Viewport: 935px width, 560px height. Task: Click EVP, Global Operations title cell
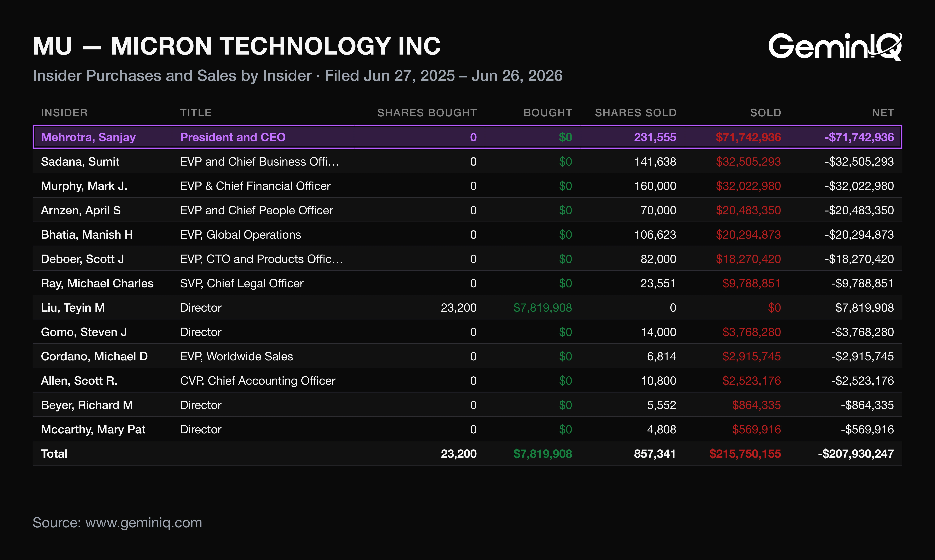tap(240, 235)
